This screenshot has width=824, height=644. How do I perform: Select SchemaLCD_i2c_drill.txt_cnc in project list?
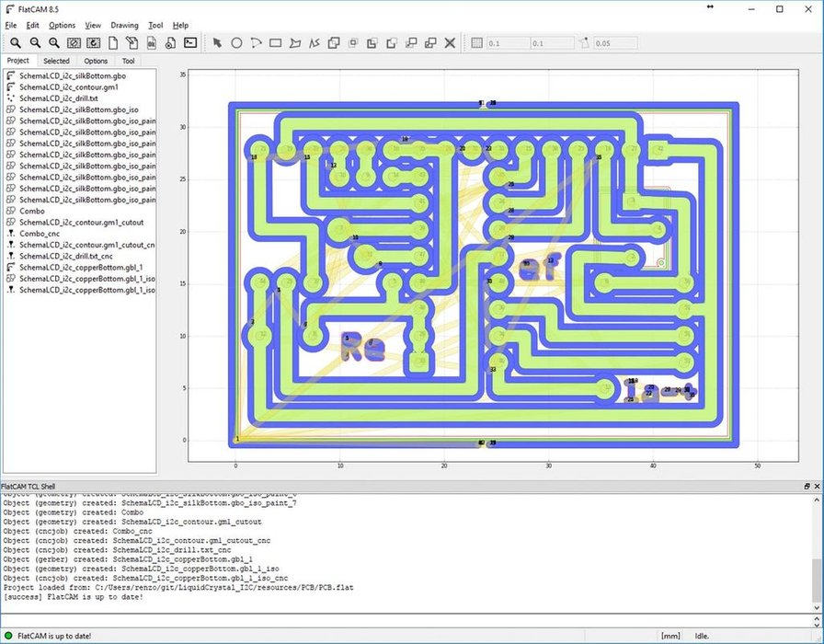pos(65,256)
